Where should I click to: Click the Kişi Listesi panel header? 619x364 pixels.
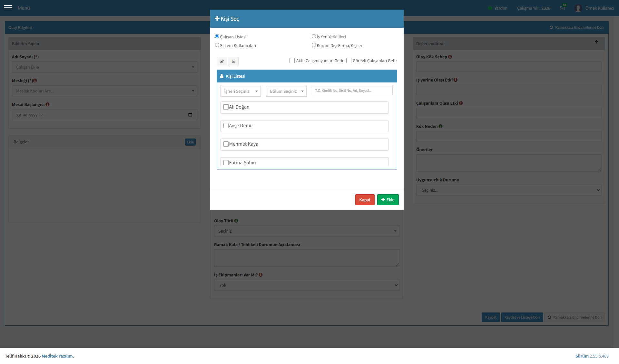[307, 76]
